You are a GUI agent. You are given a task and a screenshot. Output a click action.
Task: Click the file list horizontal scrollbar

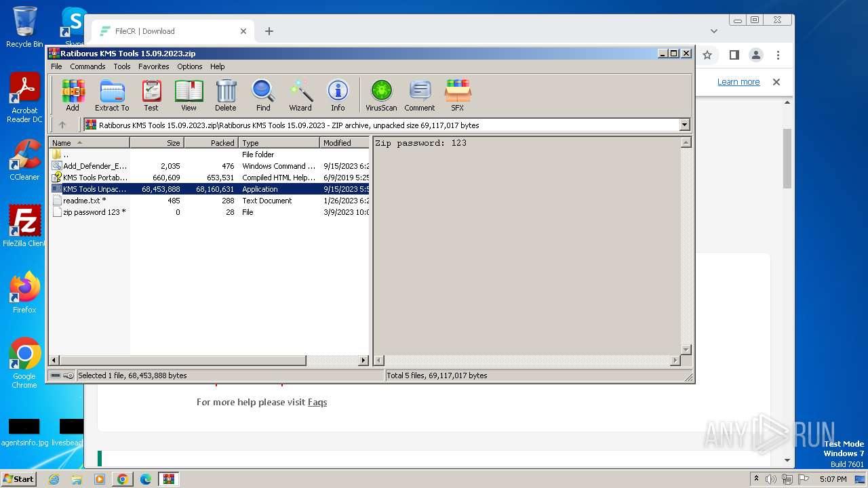click(x=183, y=361)
